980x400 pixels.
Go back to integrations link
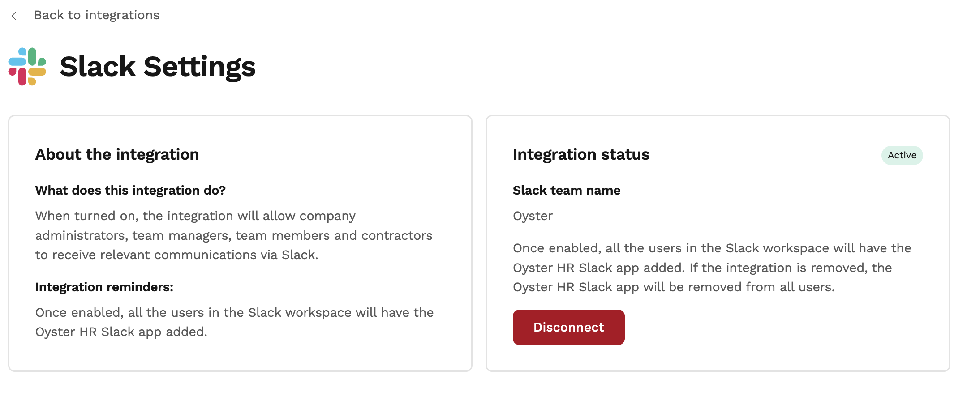point(97,15)
